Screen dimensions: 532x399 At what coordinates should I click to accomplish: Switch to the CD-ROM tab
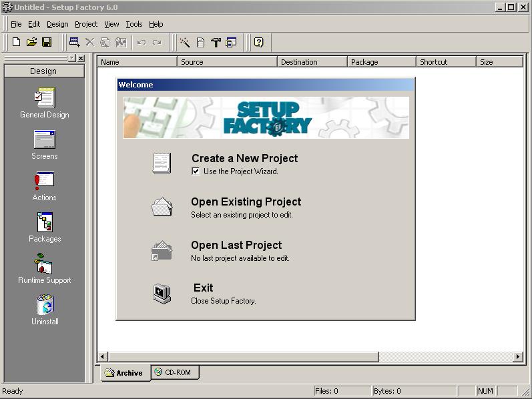coord(176,372)
